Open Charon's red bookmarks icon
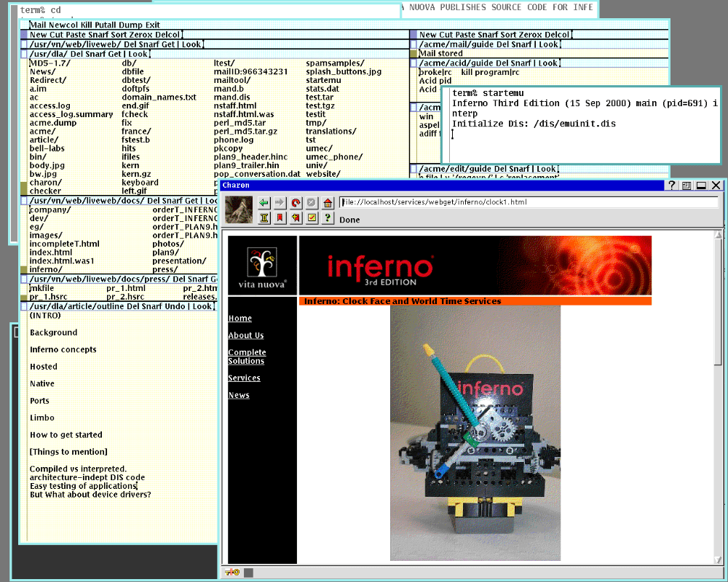 (x=280, y=218)
